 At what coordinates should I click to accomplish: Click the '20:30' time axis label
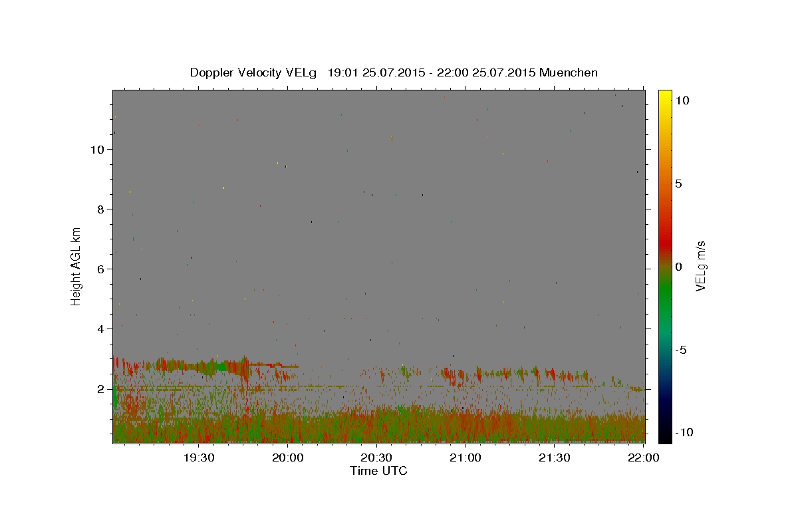click(x=376, y=458)
